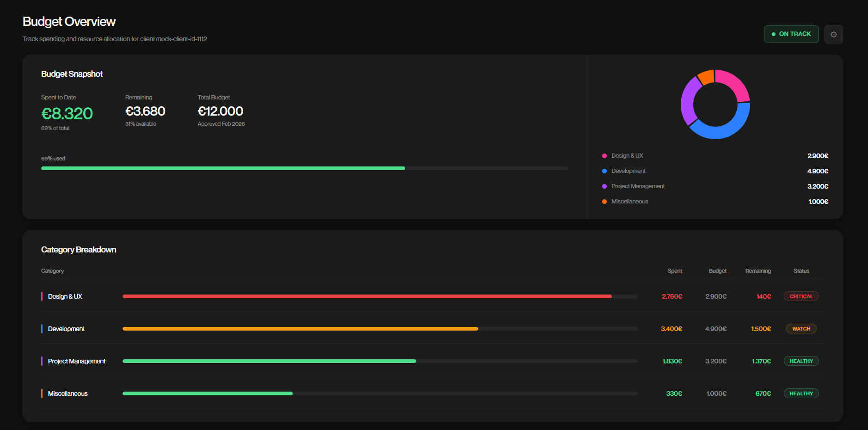Open settings with the gear icon
Viewport: 868px width, 430px height.
(833, 34)
